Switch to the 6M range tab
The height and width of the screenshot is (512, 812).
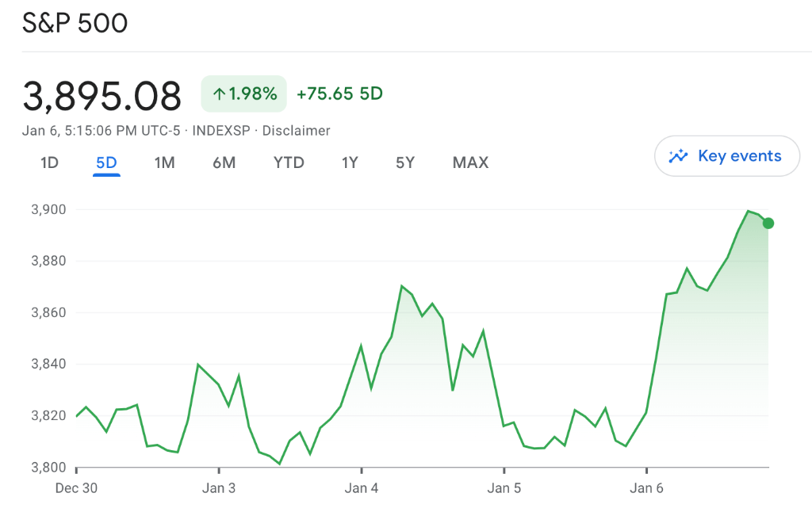[x=224, y=162]
